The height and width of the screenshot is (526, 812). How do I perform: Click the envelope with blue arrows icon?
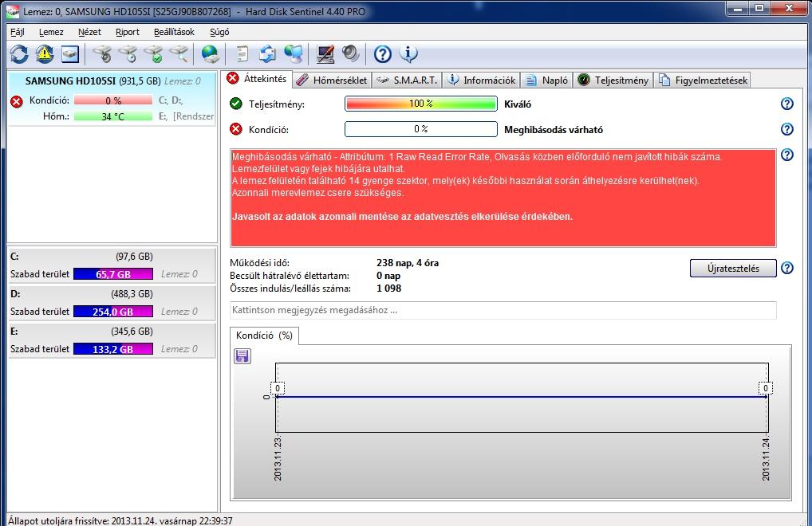268,53
